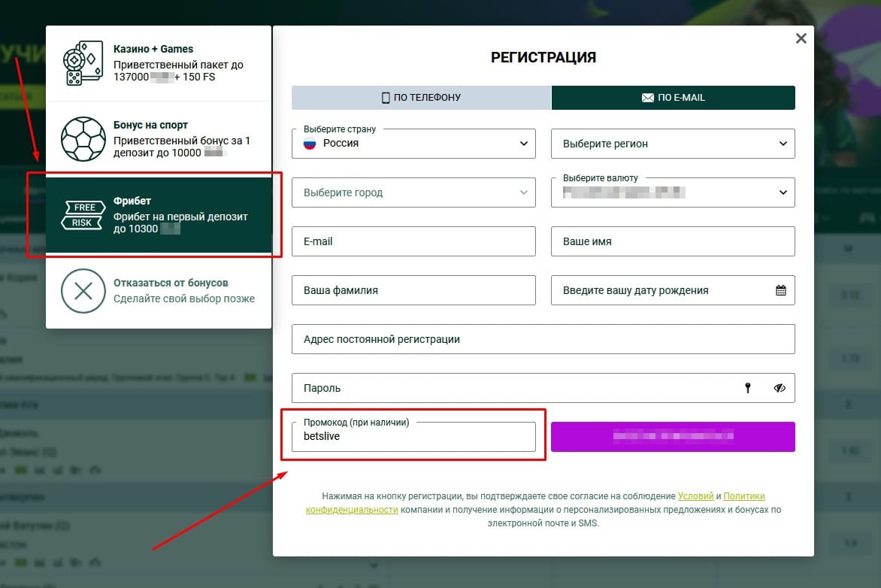Click the date of birth field
Image resolution: width=881 pixels, height=588 pixels.
pyautogui.click(x=673, y=290)
